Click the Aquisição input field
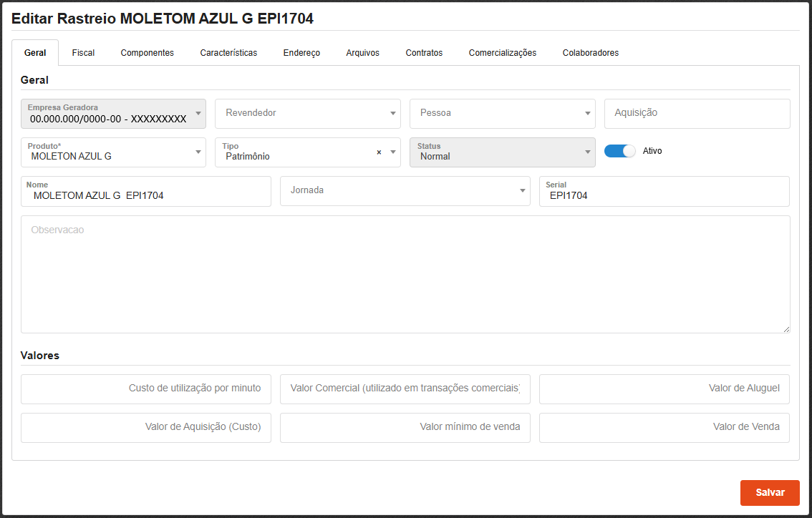 pos(697,113)
